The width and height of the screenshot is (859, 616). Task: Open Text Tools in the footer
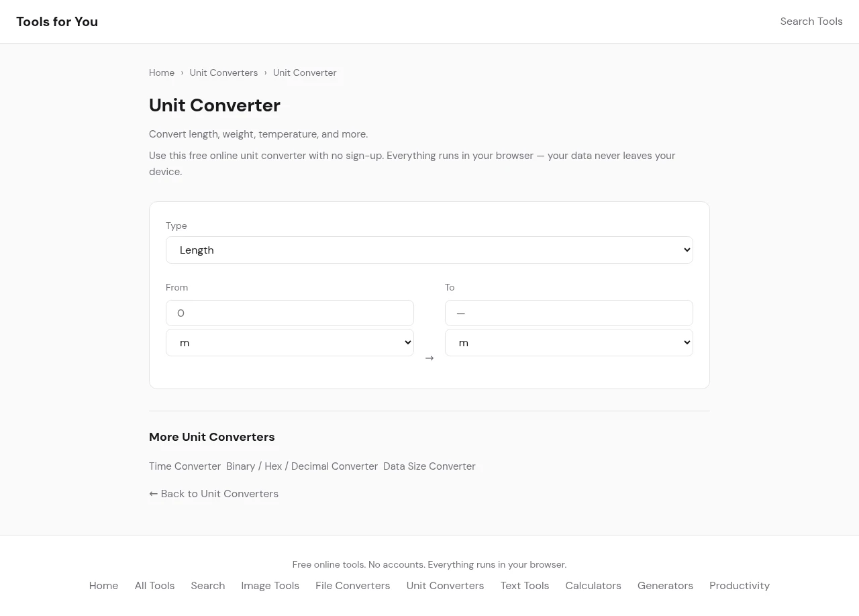click(524, 586)
